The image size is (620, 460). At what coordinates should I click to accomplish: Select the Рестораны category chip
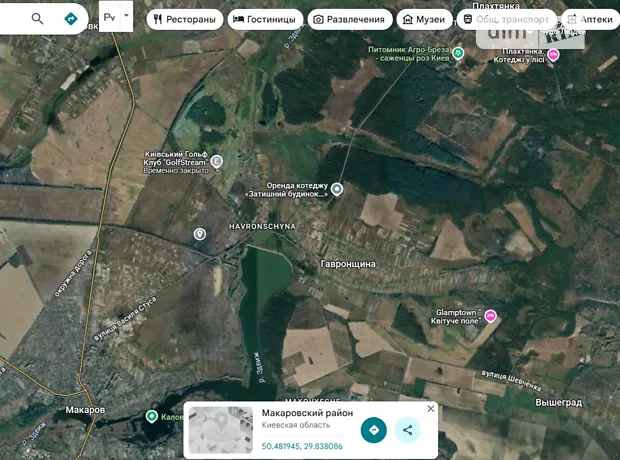184,19
